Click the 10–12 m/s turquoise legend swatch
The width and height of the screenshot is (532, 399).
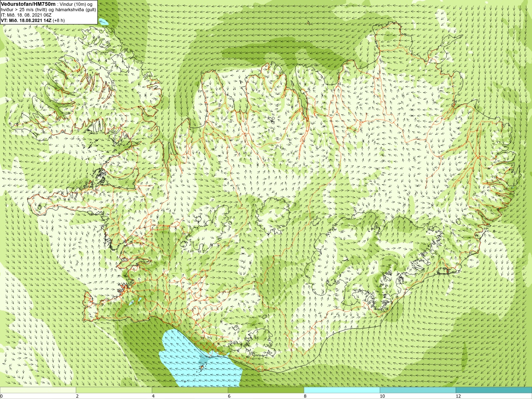(418, 390)
